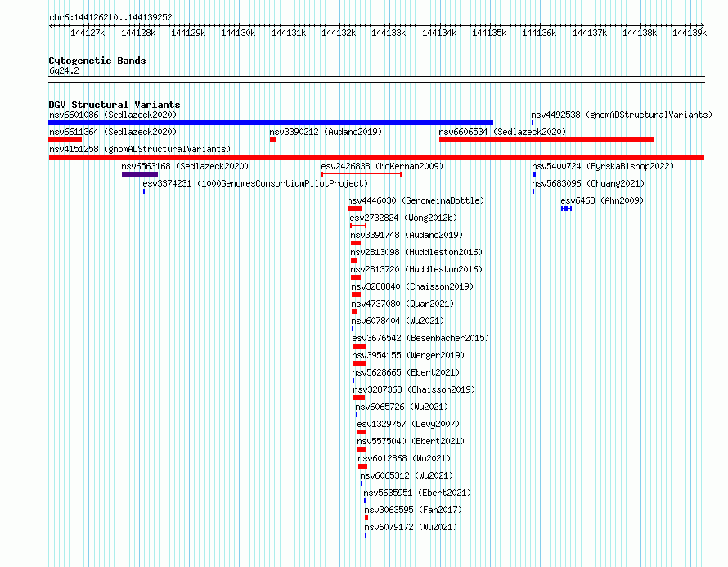Open esv2426838 (McKernan2009) label
The image size is (728, 567).
tap(382, 166)
